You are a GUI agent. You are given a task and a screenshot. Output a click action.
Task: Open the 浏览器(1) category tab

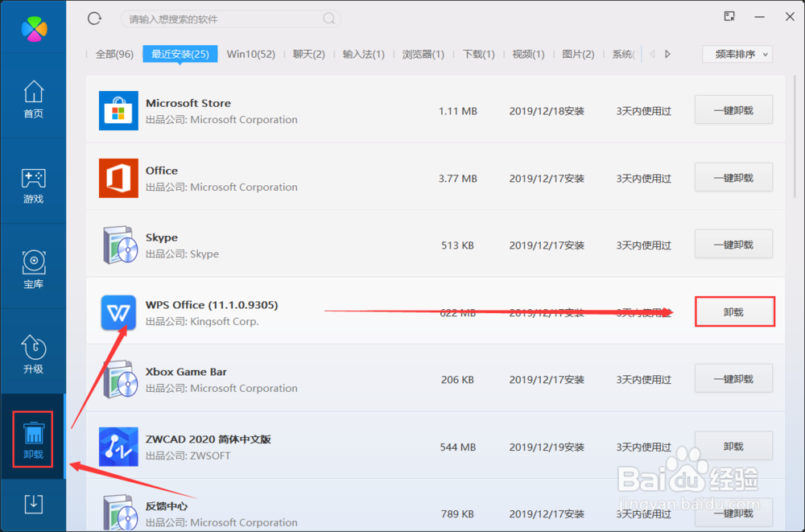coord(423,54)
